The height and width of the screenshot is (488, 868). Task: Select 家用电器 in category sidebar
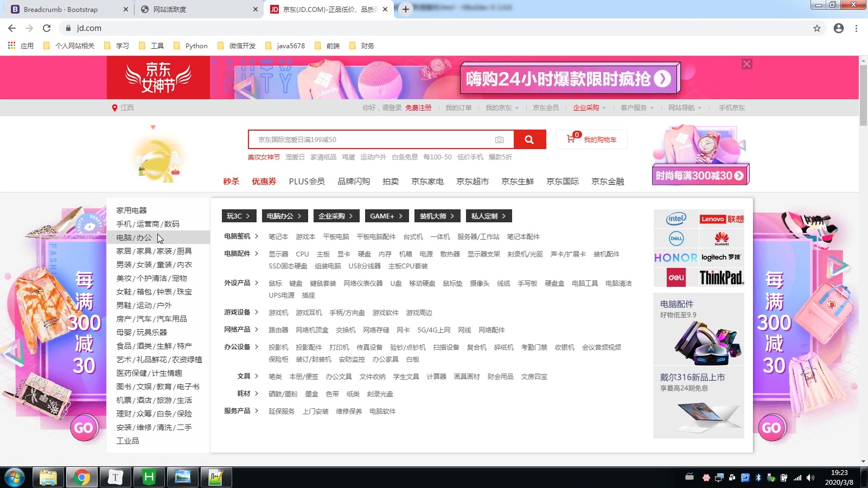pos(131,210)
